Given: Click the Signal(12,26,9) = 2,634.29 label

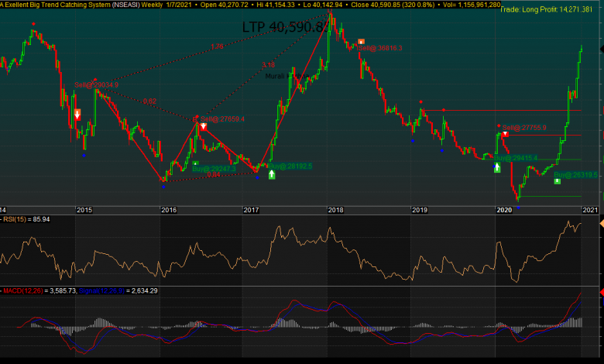Looking at the screenshot, I should tap(118, 291).
